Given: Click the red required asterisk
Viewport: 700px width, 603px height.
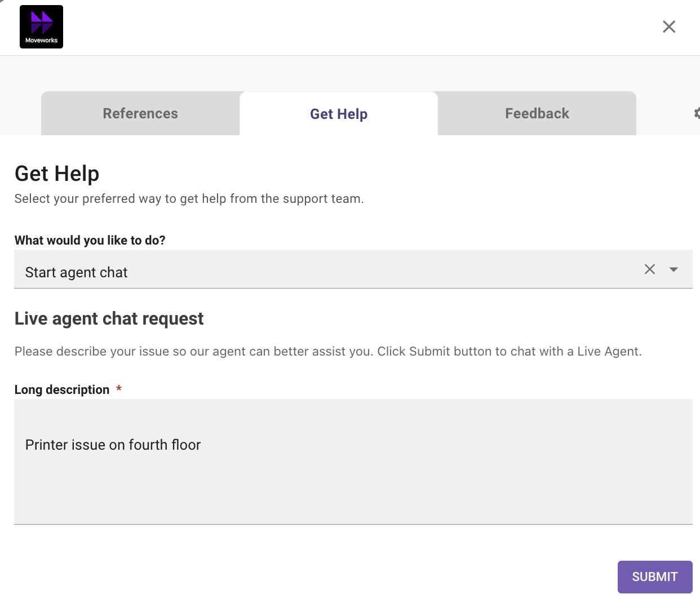Looking at the screenshot, I should pos(119,389).
